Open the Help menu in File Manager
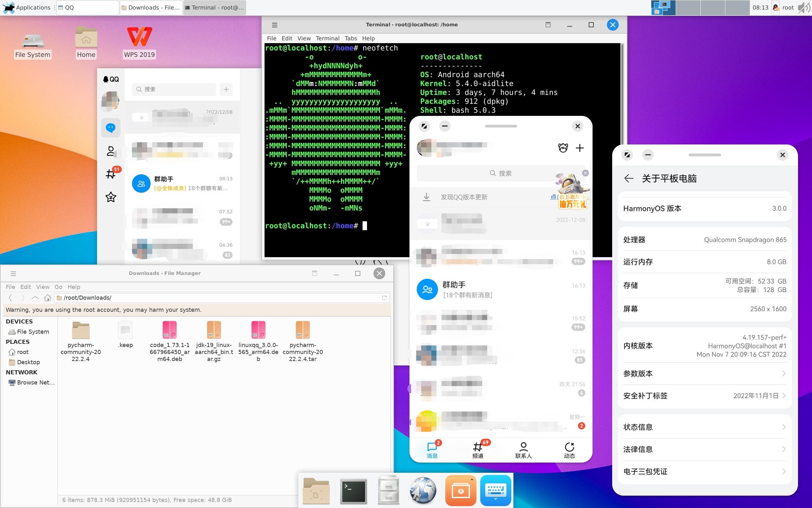The image size is (812, 508). (x=74, y=287)
